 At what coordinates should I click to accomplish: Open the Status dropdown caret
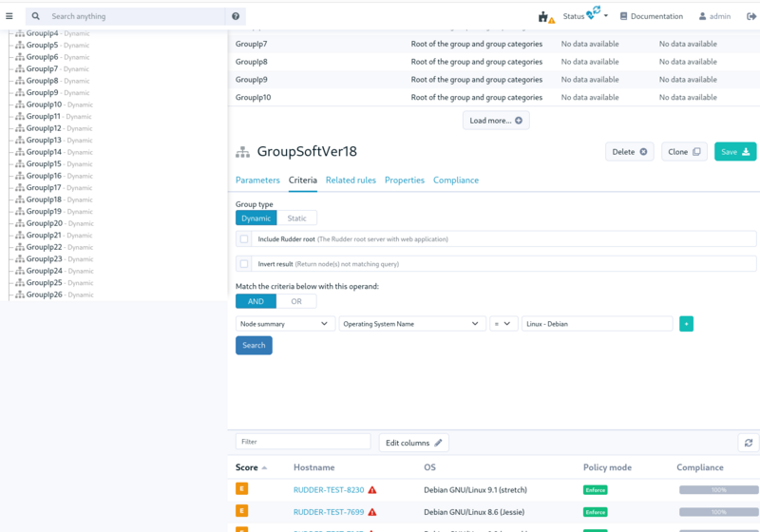(x=606, y=16)
